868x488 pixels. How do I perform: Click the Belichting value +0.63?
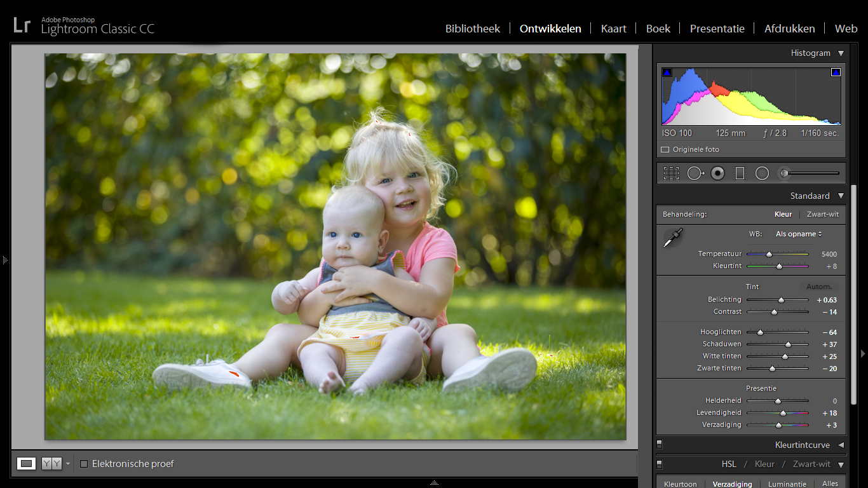[x=827, y=300]
